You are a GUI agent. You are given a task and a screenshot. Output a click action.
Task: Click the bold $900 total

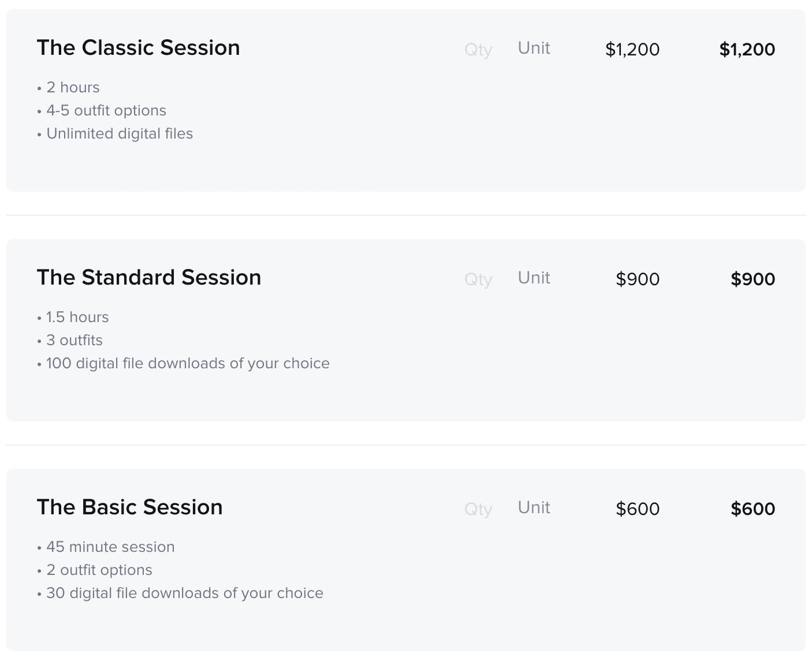coord(753,279)
